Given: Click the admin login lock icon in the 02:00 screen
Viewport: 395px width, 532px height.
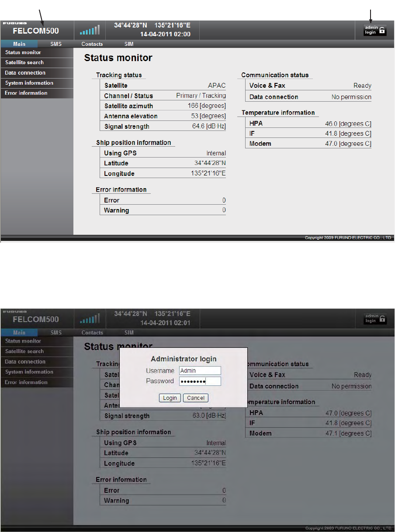Looking at the screenshot, I should 375,30.
